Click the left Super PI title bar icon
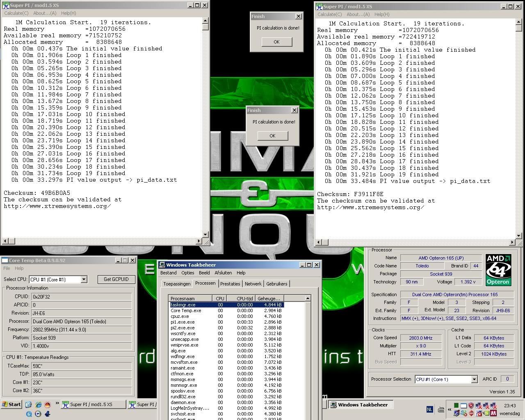Image resolution: width=525 pixels, height=420 pixels. [x=6, y=5]
